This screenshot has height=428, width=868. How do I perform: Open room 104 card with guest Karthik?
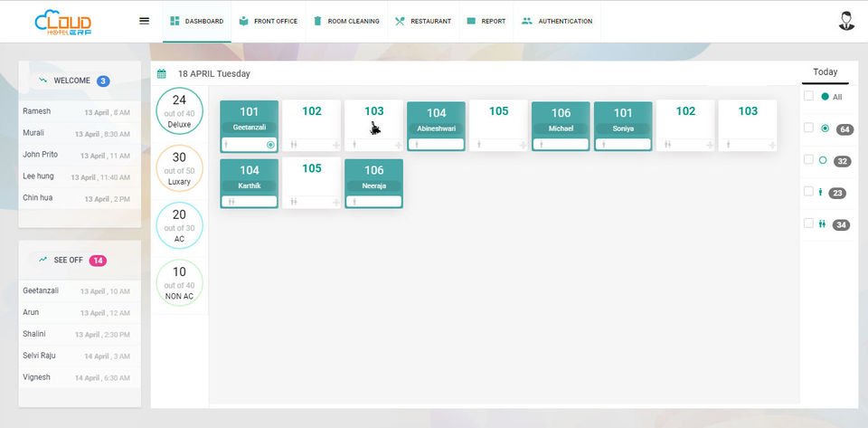point(250,184)
